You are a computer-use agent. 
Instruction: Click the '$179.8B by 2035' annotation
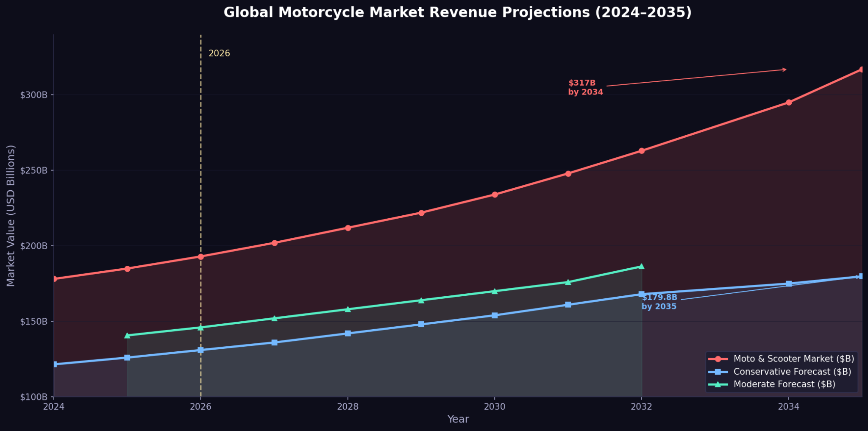point(659,302)
